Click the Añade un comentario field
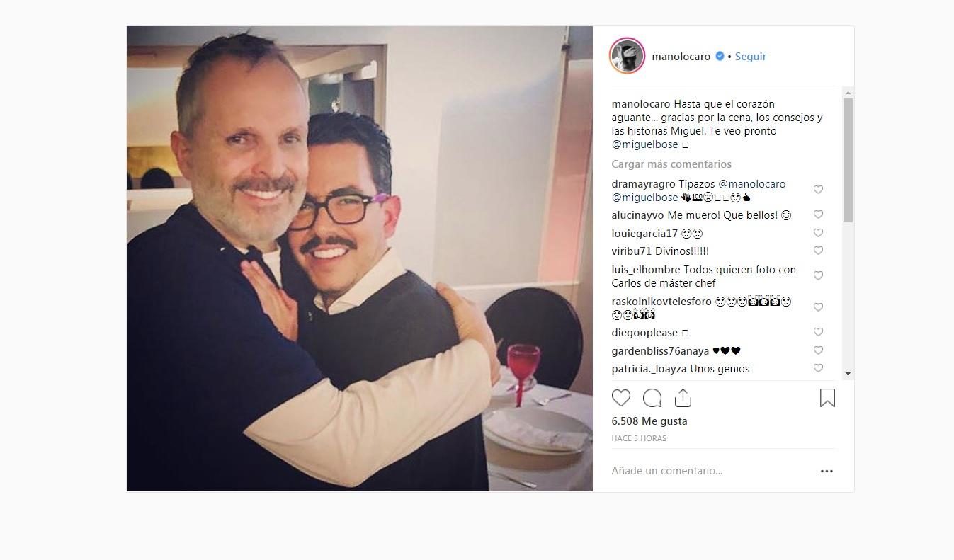 click(708, 471)
